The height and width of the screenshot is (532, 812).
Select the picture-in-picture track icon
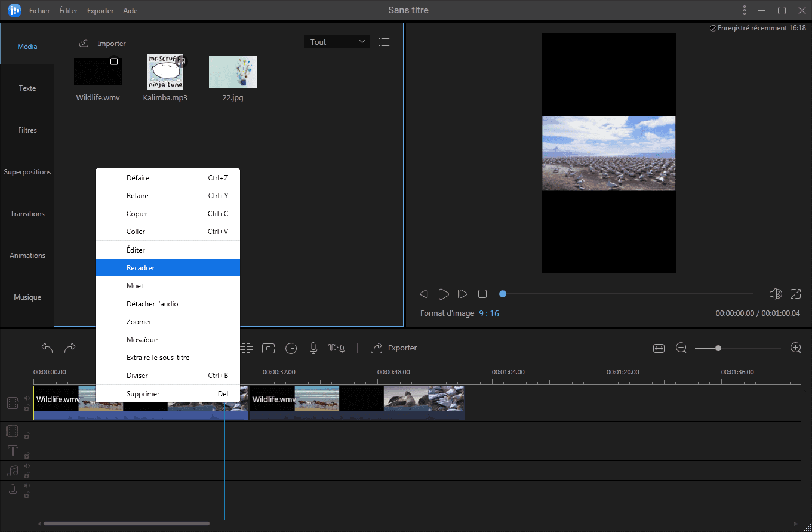tap(13, 431)
